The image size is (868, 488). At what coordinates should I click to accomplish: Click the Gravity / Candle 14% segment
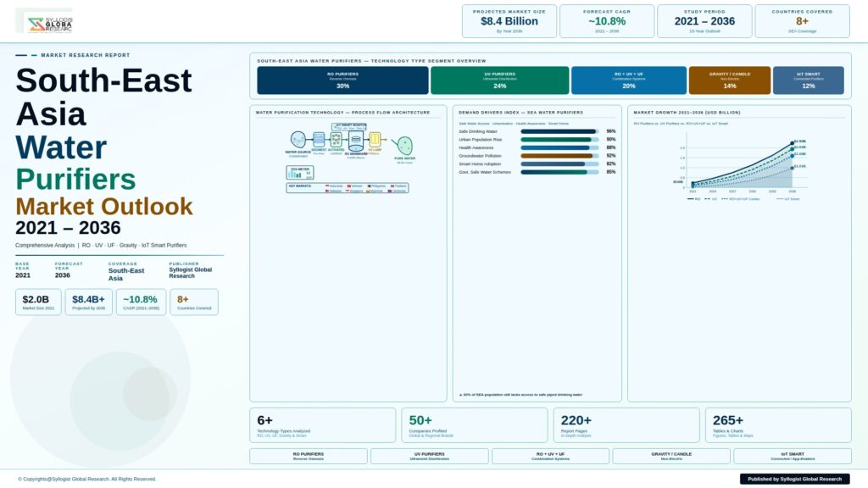pyautogui.click(x=729, y=80)
